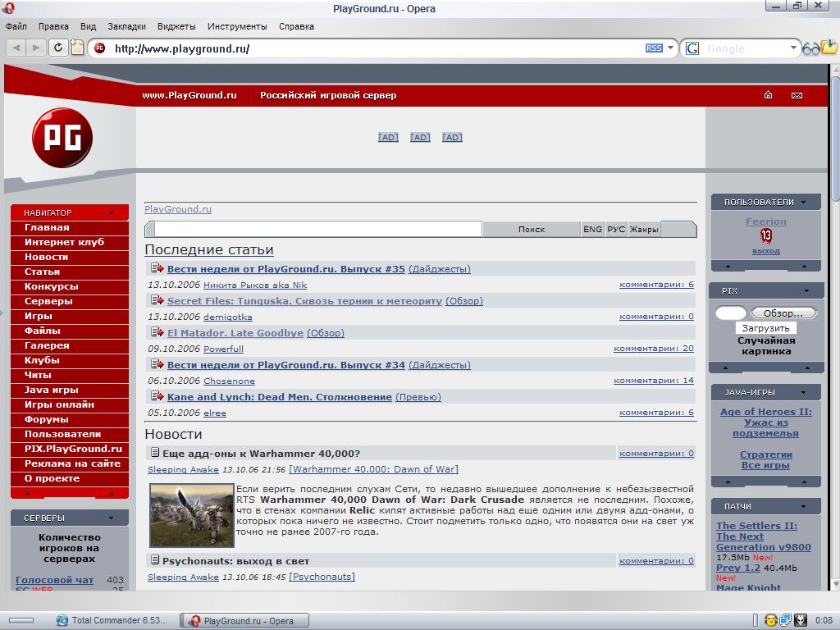
Task: Open the new page icon beside Reload
Action: pos(77,48)
